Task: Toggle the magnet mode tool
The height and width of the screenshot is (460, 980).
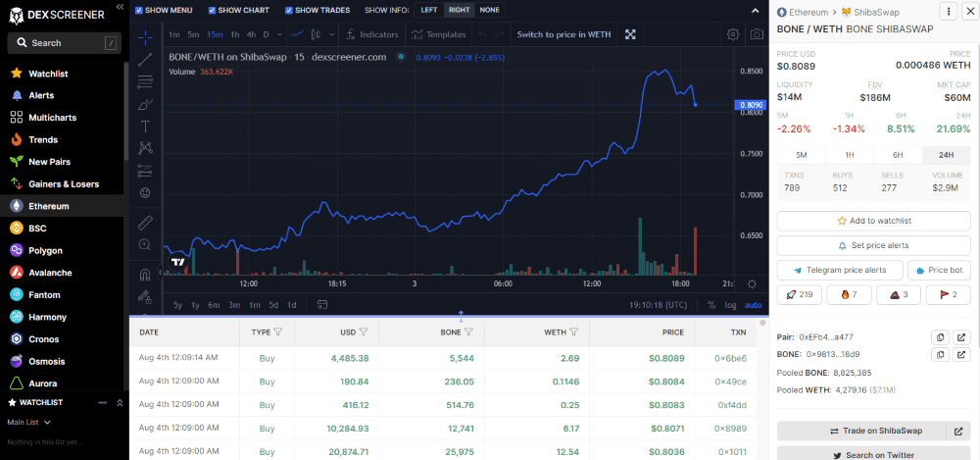Action: [145, 274]
